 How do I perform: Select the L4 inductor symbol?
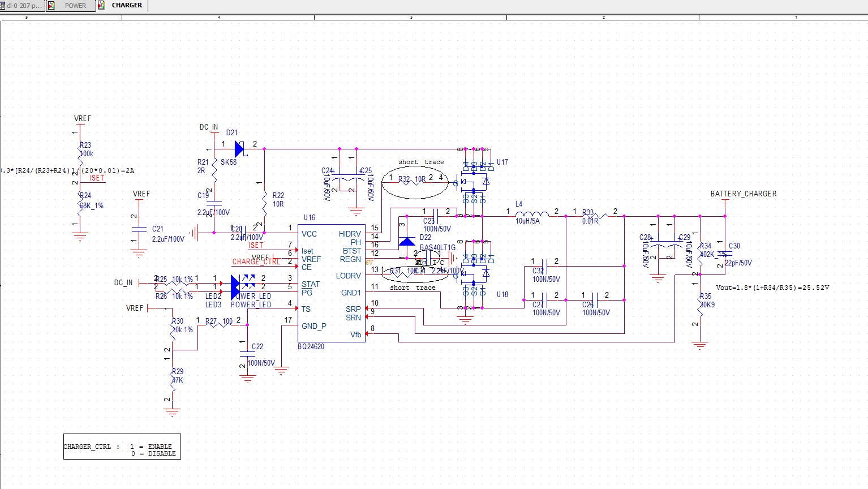coord(532,215)
